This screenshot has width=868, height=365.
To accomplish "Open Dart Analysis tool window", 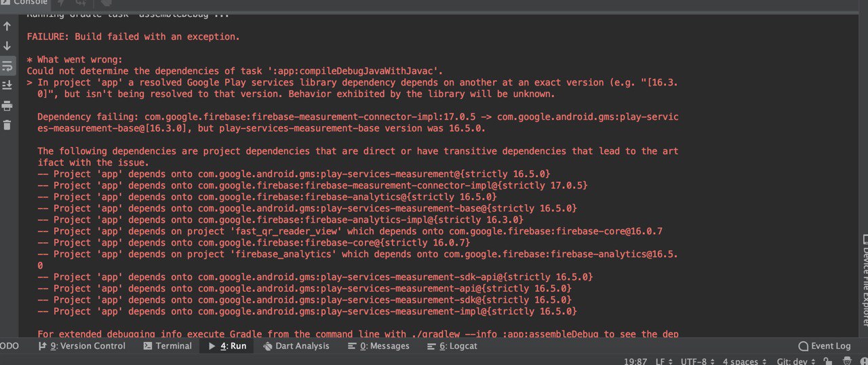I will tap(296, 346).
